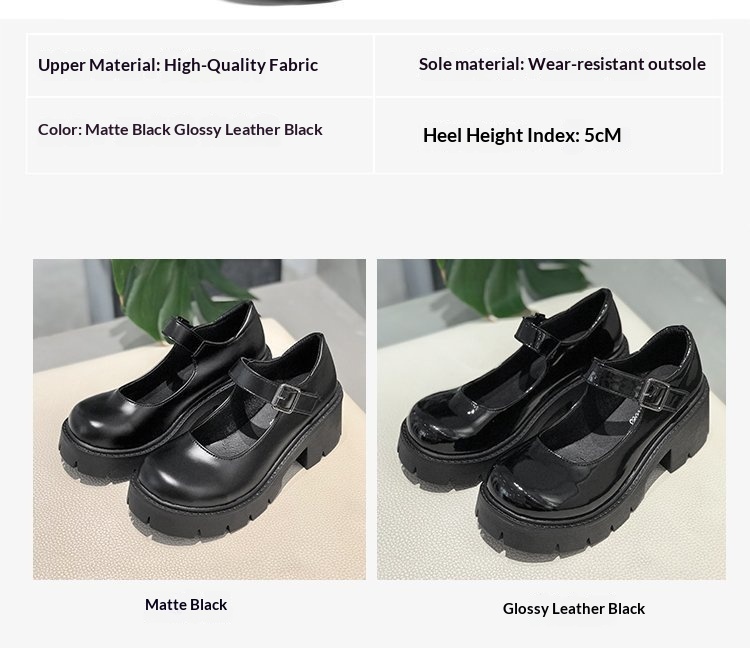This screenshot has height=648, width=750.
Task: Click the Heel Height Index 5cM text
Action: click(x=522, y=135)
